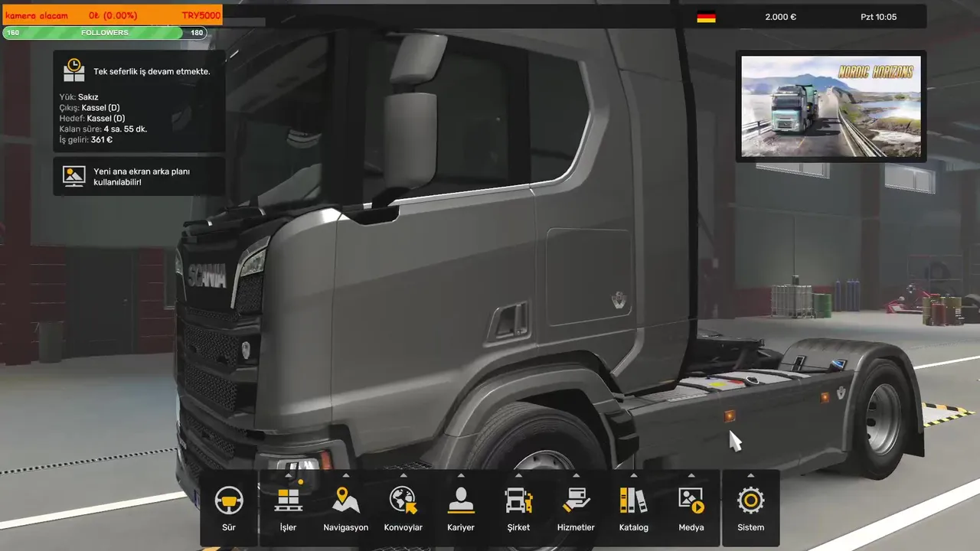The width and height of the screenshot is (980, 551).
Task: Click the Sür label text
Action: coord(229,527)
